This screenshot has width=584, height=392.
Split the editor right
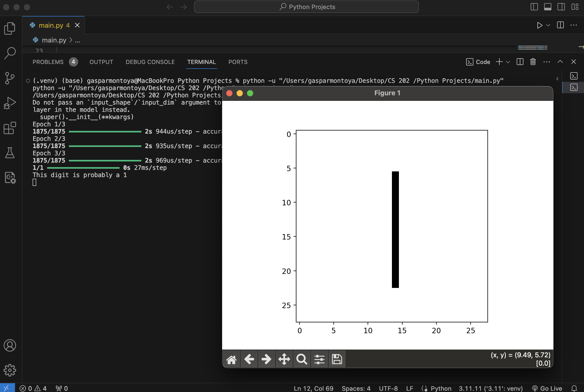(x=560, y=25)
